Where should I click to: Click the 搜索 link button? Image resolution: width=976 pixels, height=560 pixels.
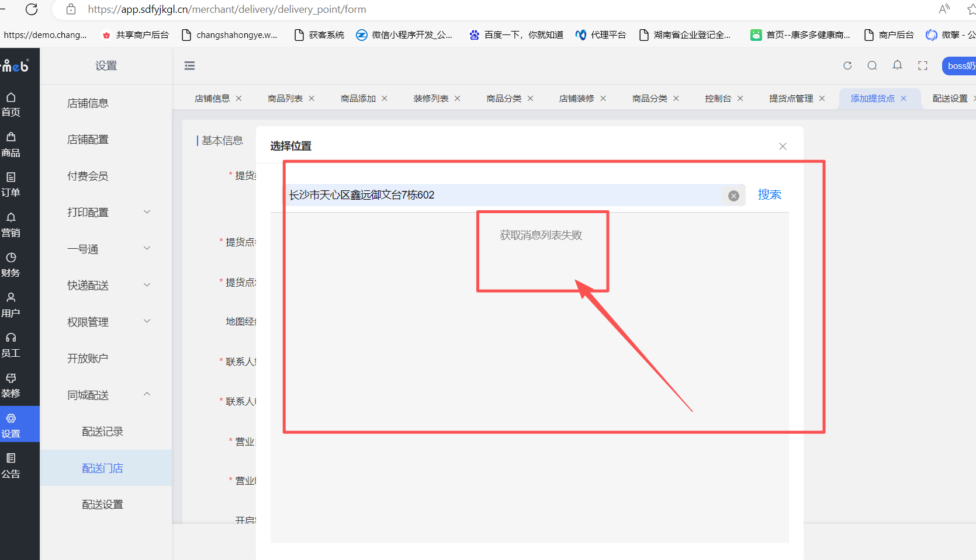click(x=769, y=194)
